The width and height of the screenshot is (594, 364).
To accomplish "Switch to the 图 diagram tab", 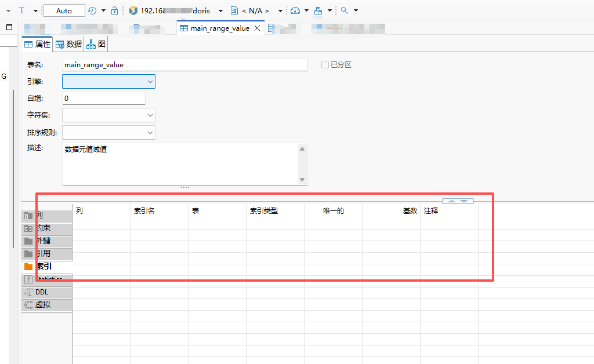I will point(96,44).
